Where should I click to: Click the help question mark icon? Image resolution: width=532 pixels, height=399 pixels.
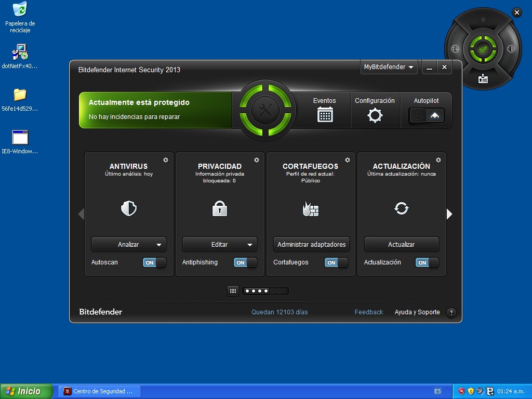pyautogui.click(x=451, y=313)
